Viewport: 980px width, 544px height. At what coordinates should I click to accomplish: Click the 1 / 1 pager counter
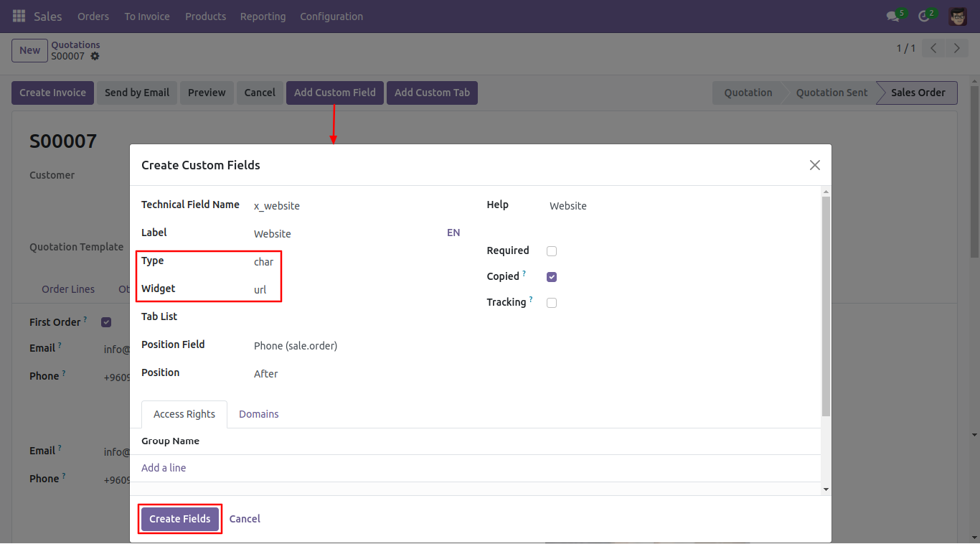tap(905, 48)
